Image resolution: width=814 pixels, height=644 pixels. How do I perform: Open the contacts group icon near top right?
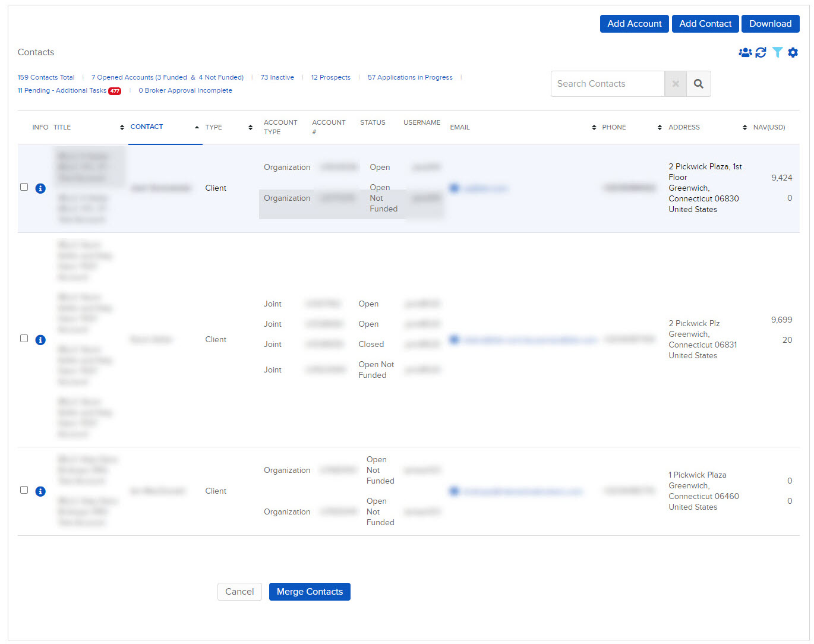[746, 52]
